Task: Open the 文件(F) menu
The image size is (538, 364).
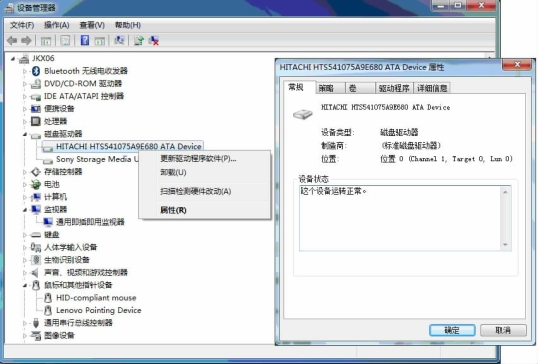Action: tap(22, 25)
